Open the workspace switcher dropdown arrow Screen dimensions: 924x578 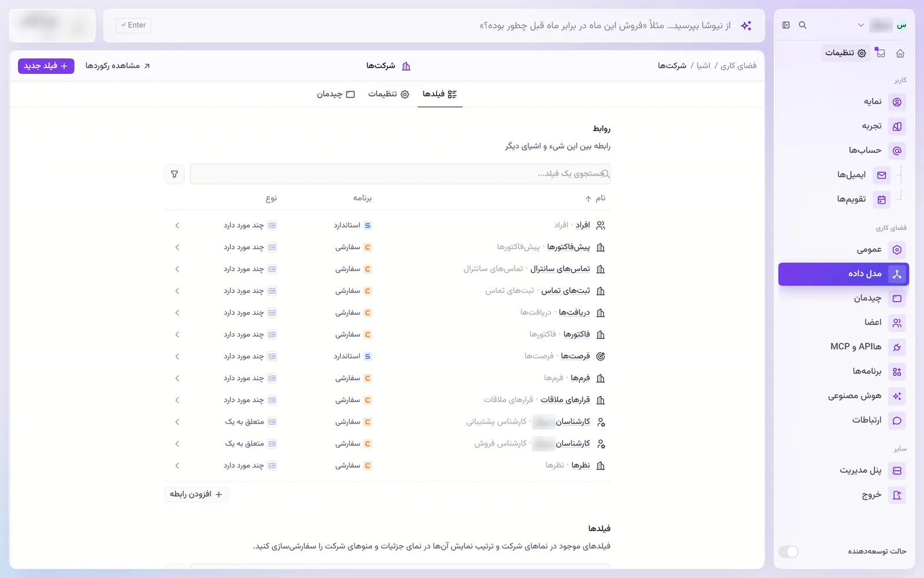[860, 25]
